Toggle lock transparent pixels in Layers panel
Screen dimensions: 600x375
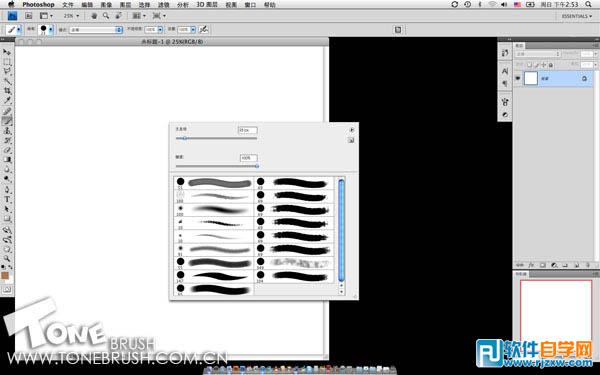coord(530,65)
